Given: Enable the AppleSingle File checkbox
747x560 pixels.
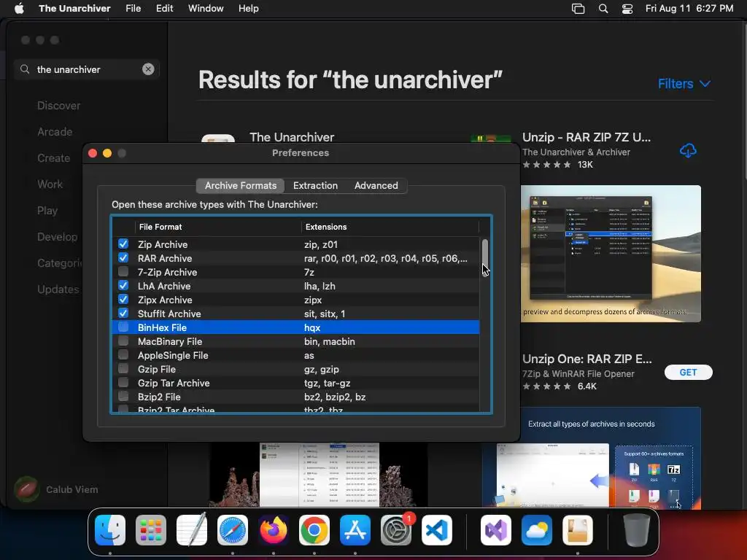Looking at the screenshot, I should click(123, 355).
